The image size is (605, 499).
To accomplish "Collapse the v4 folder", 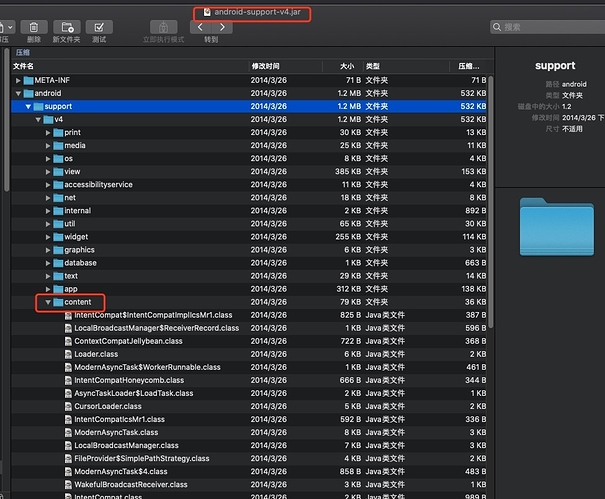I will pos(38,120).
